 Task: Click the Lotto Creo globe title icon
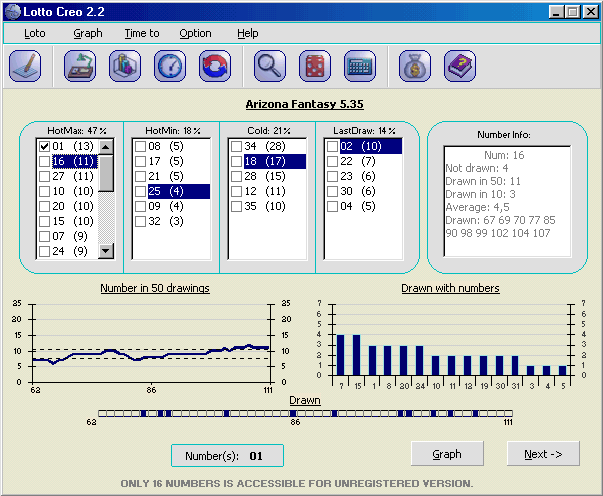(x=13, y=12)
